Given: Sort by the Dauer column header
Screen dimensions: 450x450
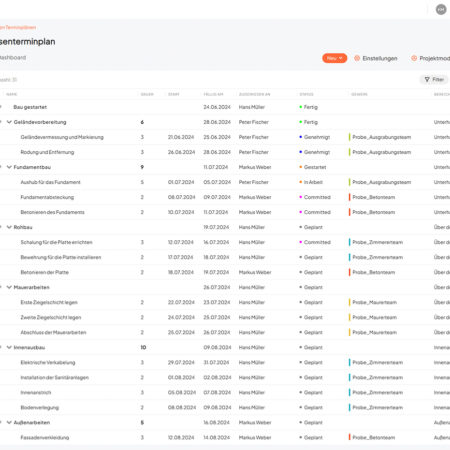Looking at the screenshot, I should tap(147, 94).
